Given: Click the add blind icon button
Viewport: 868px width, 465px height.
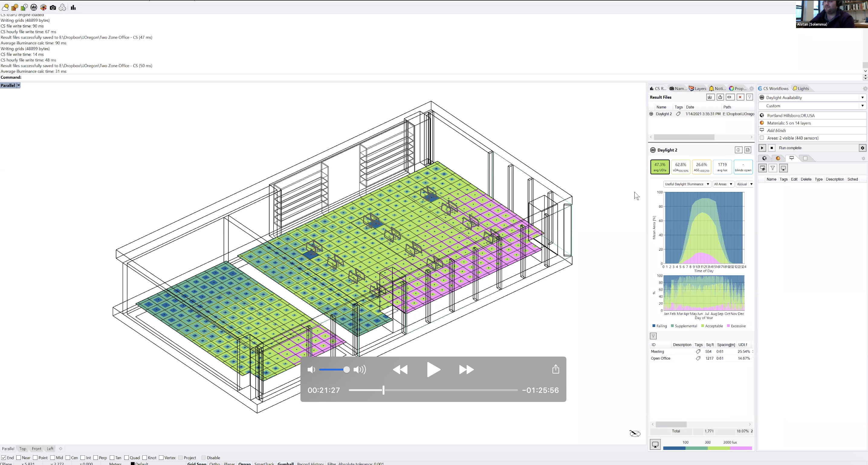Looking at the screenshot, I should coord(763,168).
